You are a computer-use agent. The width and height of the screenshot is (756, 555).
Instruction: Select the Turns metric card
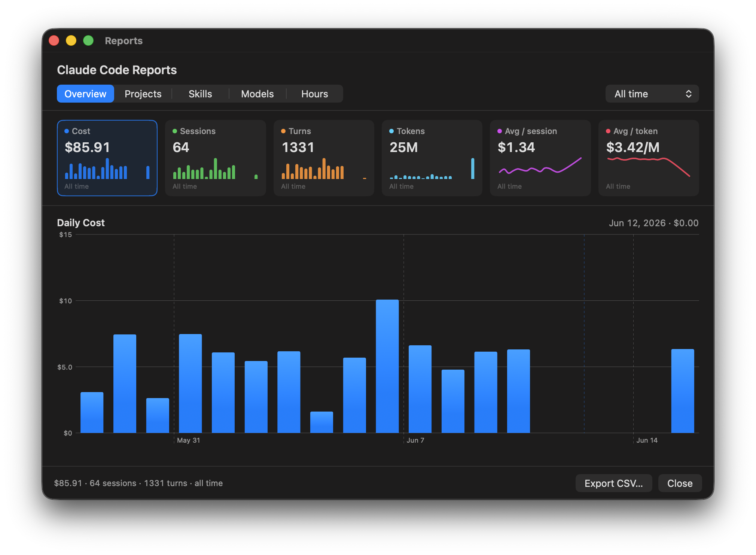[324, 158]
